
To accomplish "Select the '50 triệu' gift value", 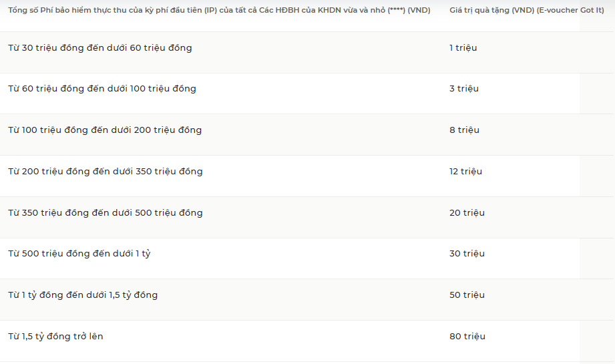I will click(x=467, y=295).
